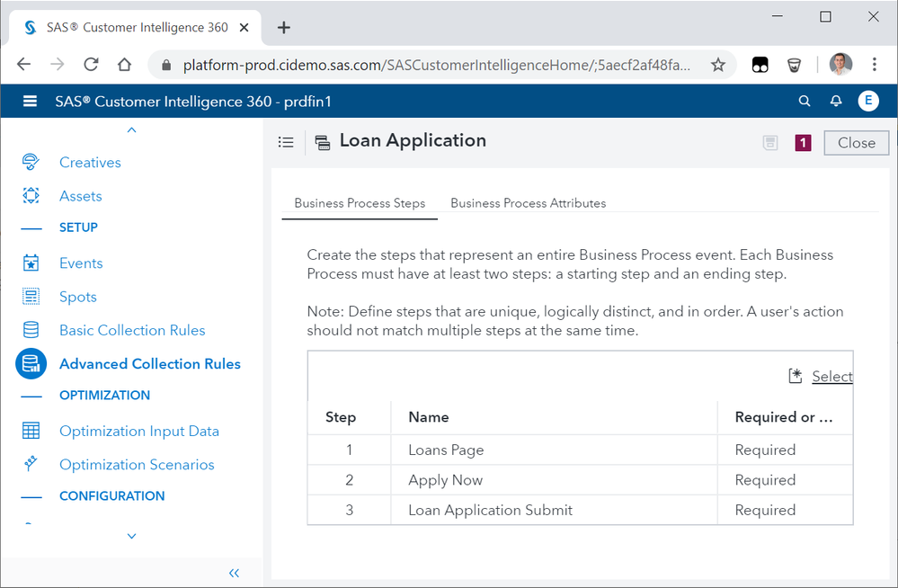
Task: Open the Spots sidebar item
Action: pos(77,297)
